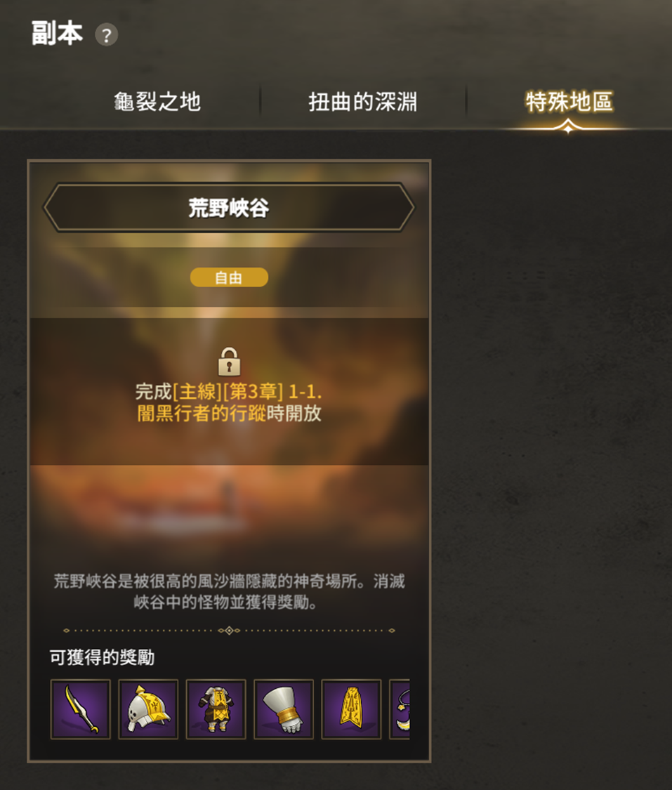The width and height of the screenshot is (672, 790).
Task: Select the partially visible necklace reward icon
Action: (x=400, y=709)
